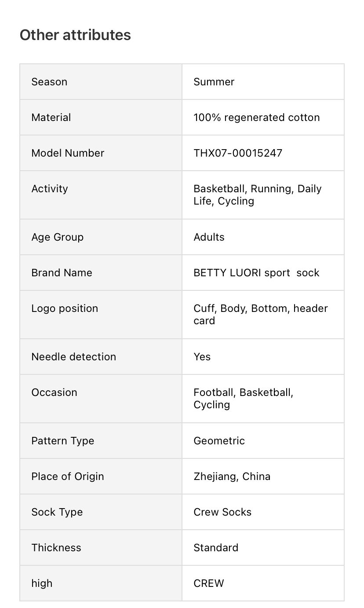
Task: Click the Model Number label
Action: click(68, 153)
